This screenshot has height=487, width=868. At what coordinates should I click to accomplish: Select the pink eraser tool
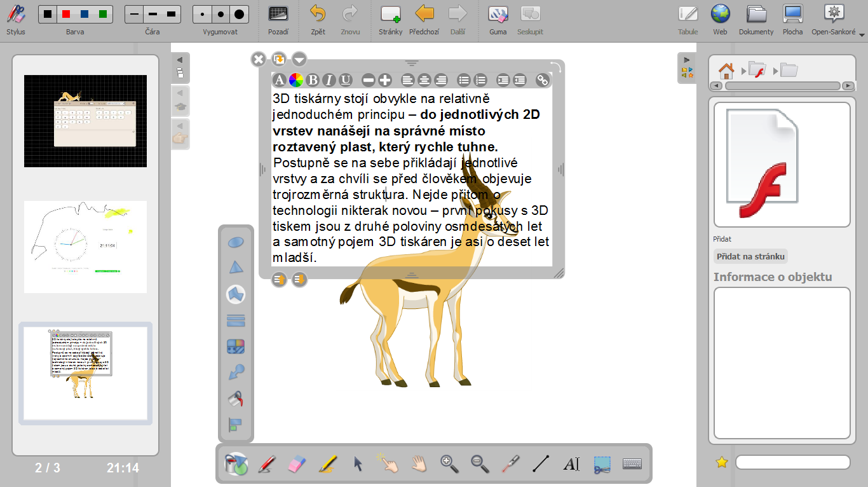coord(297,464)
